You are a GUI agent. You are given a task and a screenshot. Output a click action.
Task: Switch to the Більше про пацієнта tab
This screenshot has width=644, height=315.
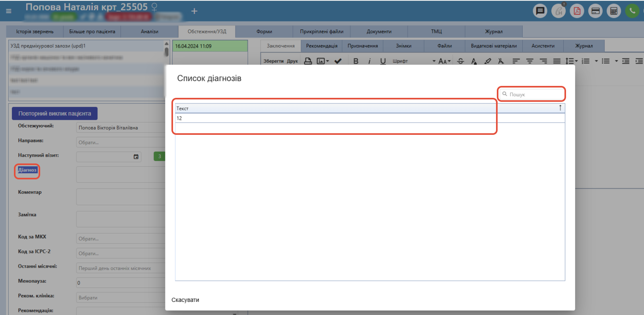pos(92,31)
